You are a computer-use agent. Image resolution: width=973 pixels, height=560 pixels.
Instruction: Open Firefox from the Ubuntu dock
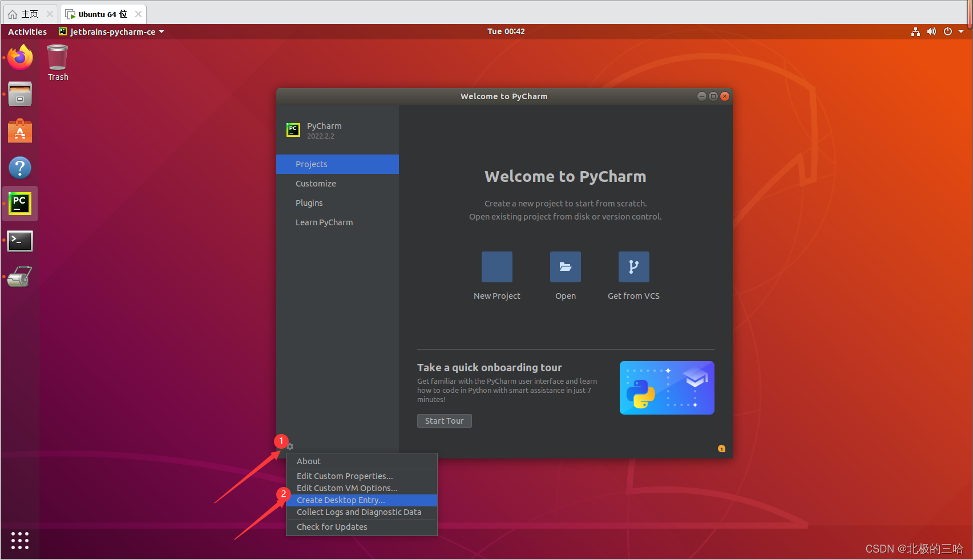(20, 57)
